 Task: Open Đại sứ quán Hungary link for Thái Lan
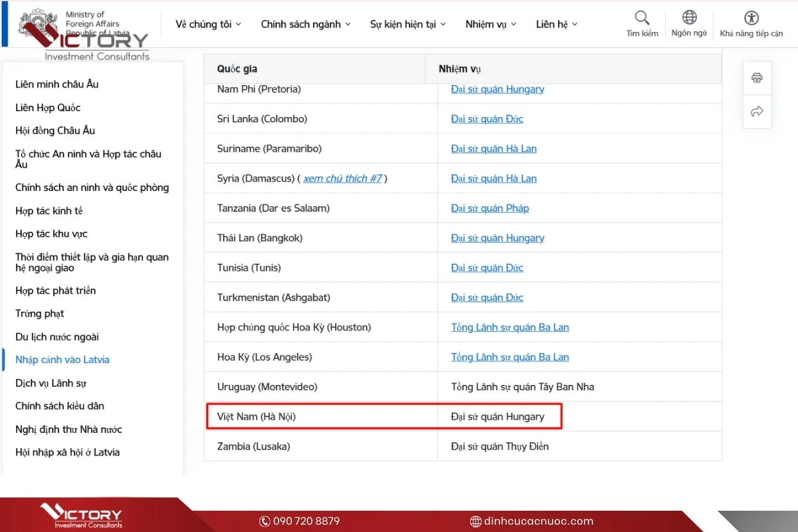tap(497, 238)
